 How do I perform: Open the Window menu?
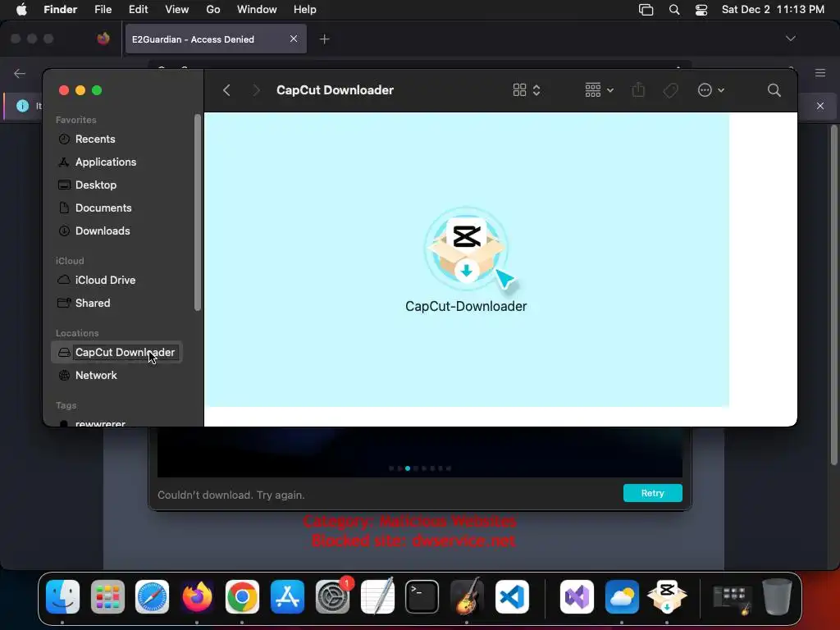pos(257,10)
